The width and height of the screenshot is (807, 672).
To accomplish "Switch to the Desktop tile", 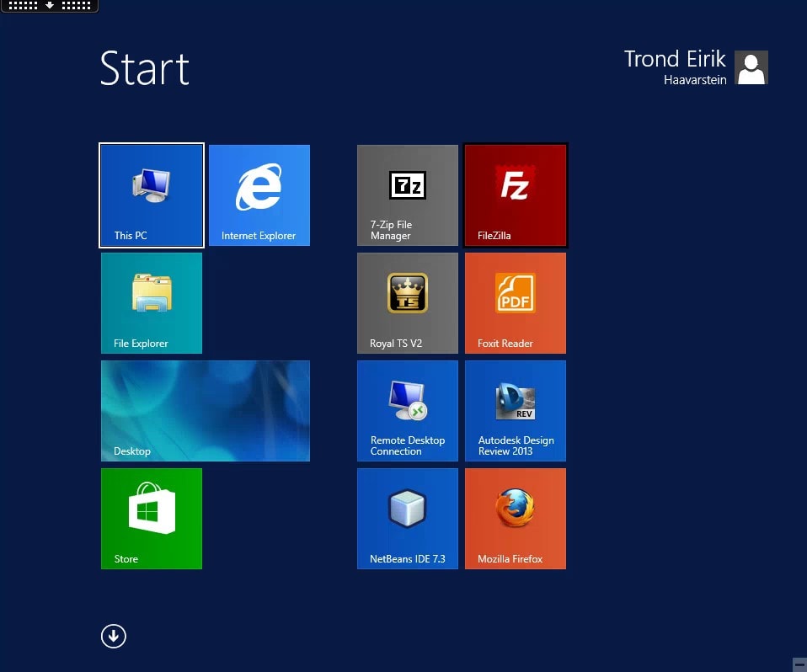I will point(206,411).
